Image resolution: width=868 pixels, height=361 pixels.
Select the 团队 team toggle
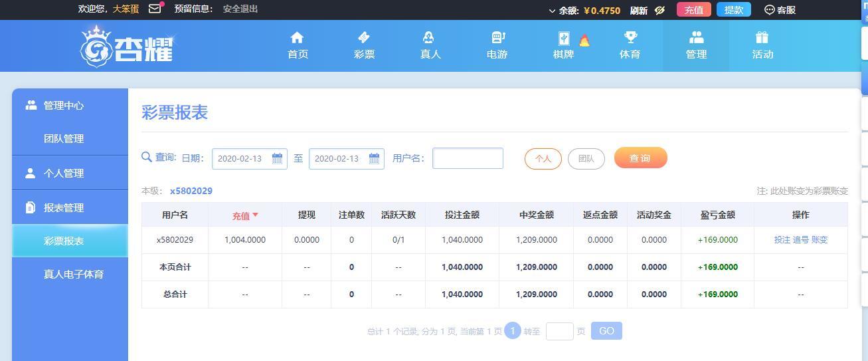coord(586,159)
